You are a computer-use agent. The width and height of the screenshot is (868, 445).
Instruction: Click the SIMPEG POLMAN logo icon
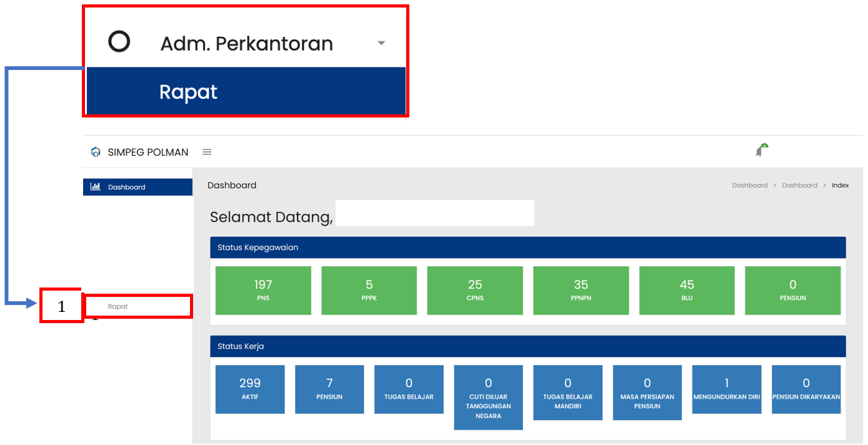tap(96, 152)
